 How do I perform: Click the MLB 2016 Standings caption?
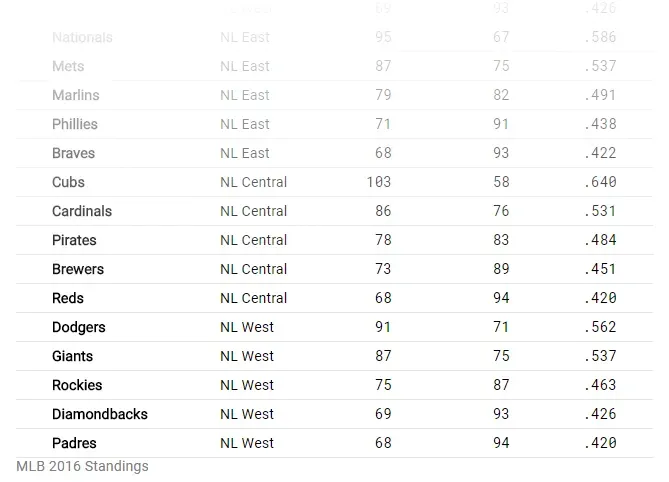click(82, 466)
